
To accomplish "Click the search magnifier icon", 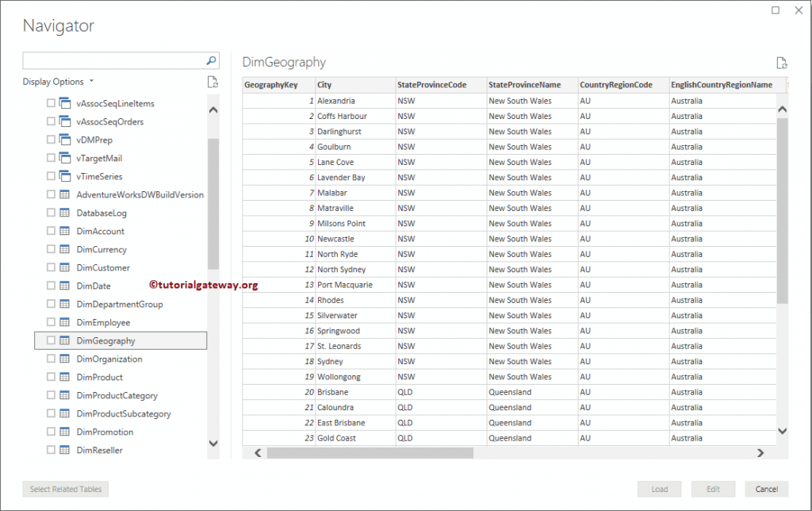I will (211, 60).
